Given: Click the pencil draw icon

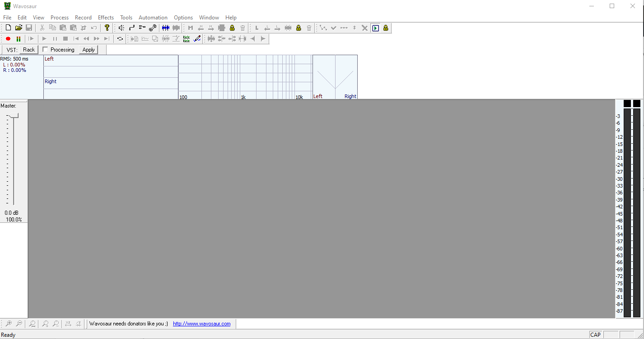Looking at the screenshot, I should coord(197,39).
